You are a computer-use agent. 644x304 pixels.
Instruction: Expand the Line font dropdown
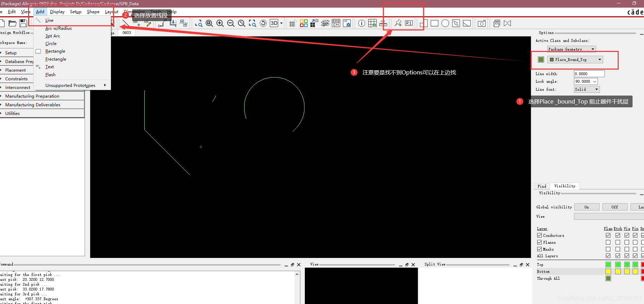tap(596, 89)
